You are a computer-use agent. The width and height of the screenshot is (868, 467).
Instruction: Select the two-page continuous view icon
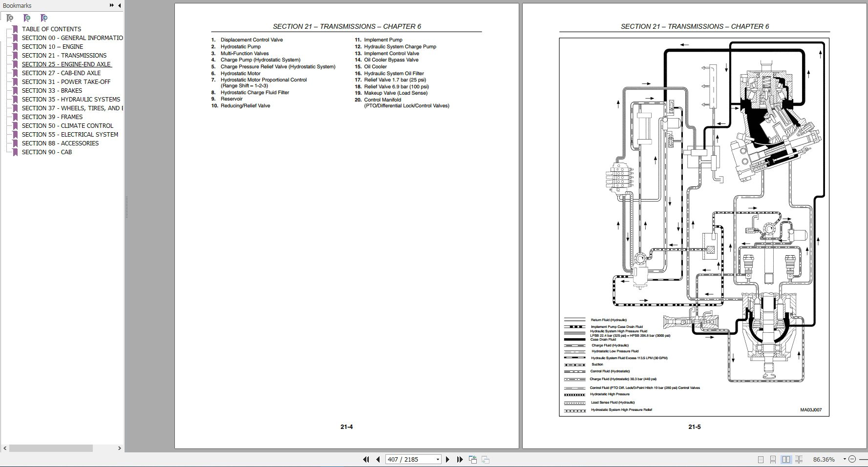point(799,459)
